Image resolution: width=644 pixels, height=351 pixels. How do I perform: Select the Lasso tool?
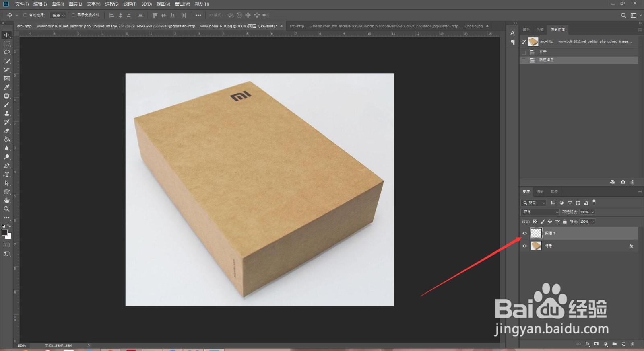tap(7, 52)
